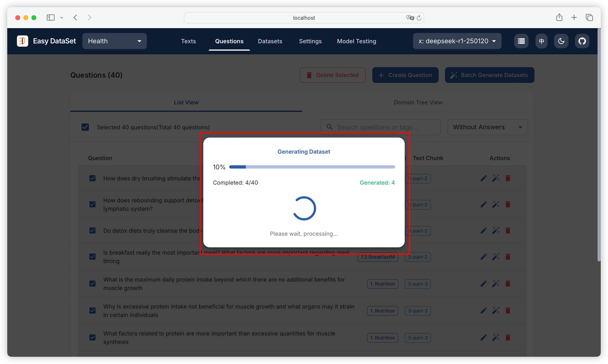Expand the deepseek-r1-250120 model selector

coord(457,41)
